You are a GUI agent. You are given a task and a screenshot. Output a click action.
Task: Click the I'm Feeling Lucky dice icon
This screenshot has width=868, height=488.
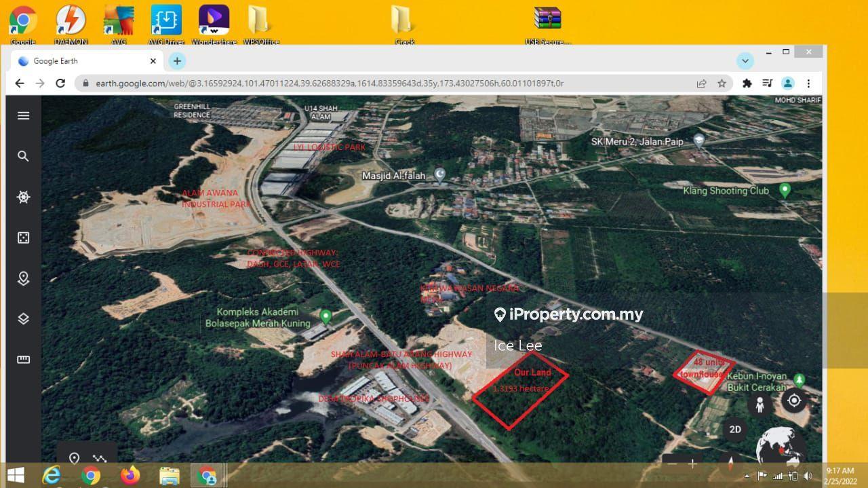pos(23,238)
